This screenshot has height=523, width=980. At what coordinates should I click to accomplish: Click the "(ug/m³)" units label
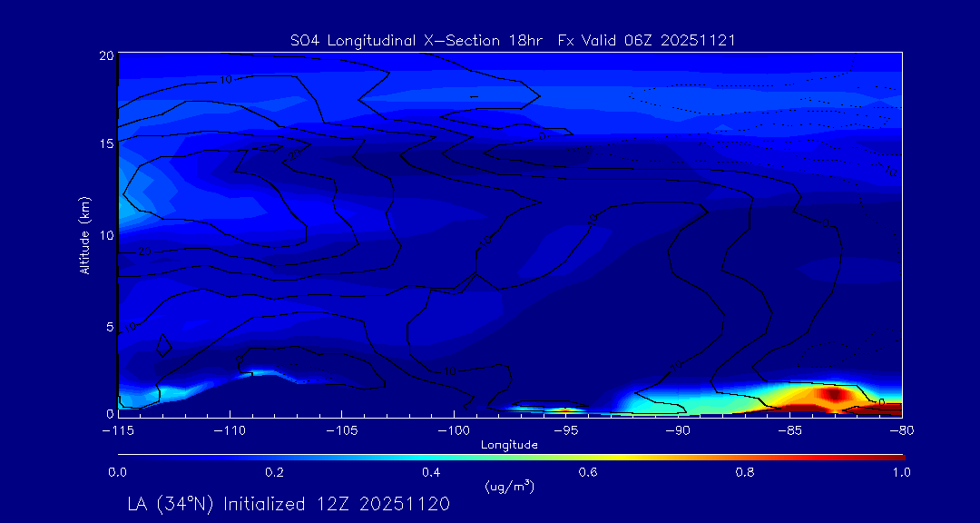click(x=509, y=486)
